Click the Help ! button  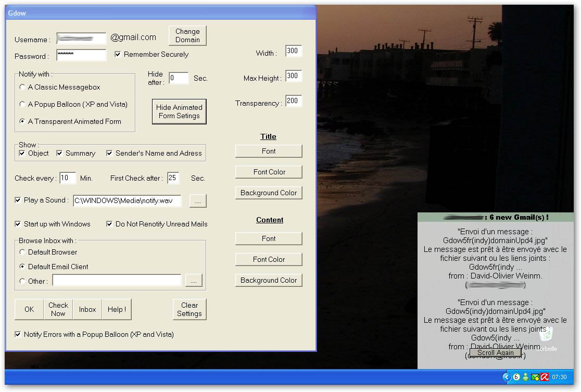(117, 309)
